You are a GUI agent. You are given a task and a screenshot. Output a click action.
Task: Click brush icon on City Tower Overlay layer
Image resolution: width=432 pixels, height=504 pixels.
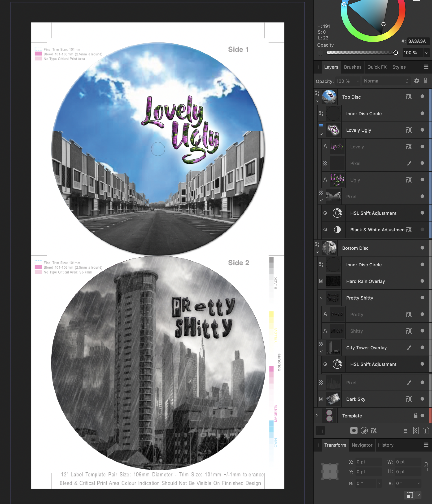tap(409, 348)
